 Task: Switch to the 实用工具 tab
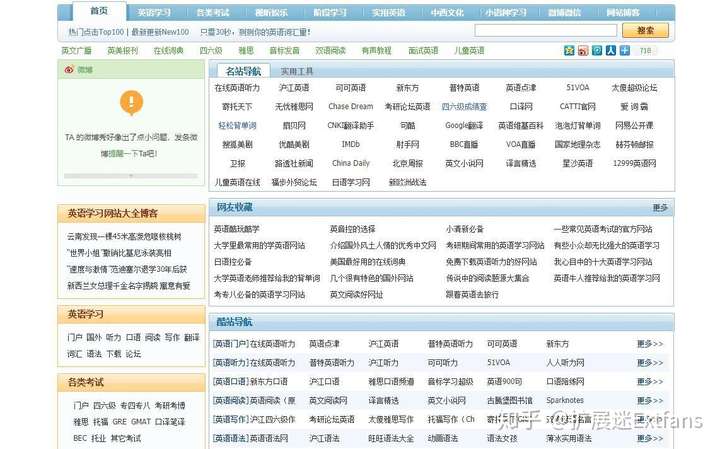[x=297, y=72]
